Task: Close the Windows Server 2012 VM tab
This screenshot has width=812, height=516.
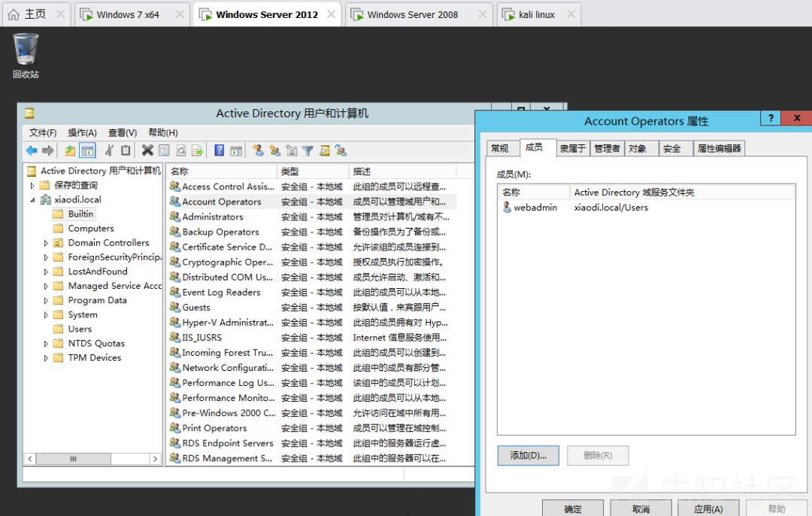Action: pyautogui.click(x=331, y=14)
